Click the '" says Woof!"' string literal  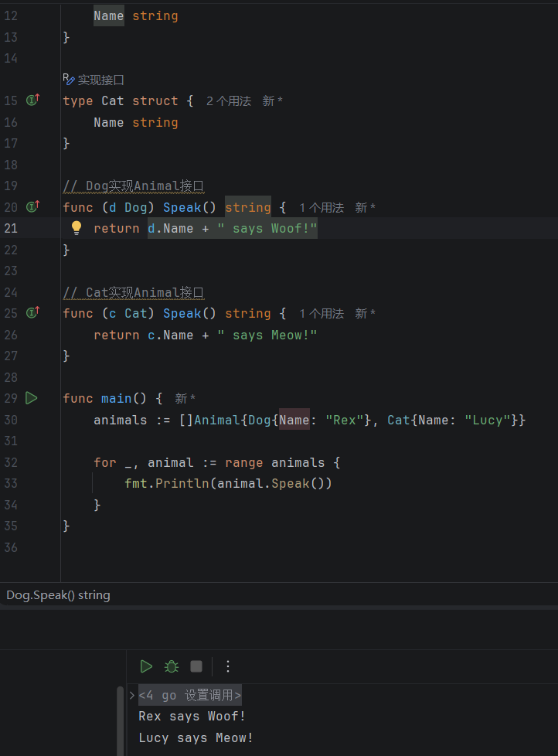267,229
